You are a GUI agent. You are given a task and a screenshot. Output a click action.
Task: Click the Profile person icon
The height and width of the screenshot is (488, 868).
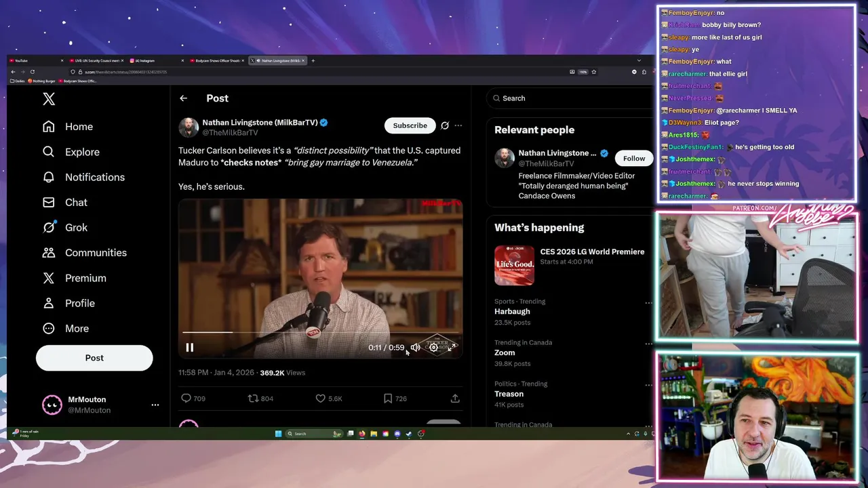pos(49,303)
